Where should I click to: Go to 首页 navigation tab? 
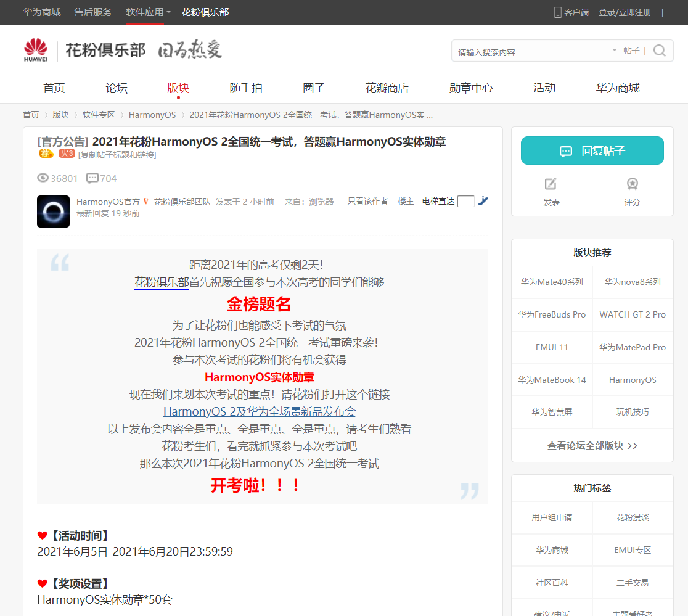54,88
